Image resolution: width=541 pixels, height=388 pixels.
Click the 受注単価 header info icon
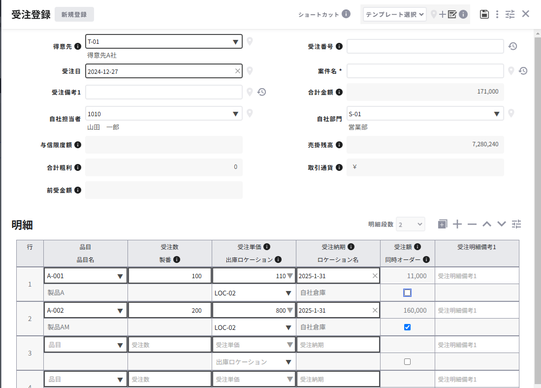(x=267, y=247)
